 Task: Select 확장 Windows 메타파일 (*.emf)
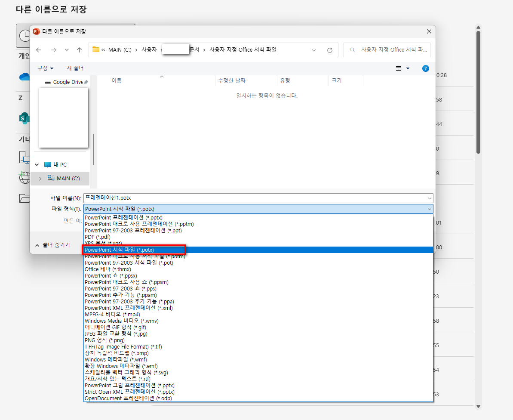click(x=258, y=366)
